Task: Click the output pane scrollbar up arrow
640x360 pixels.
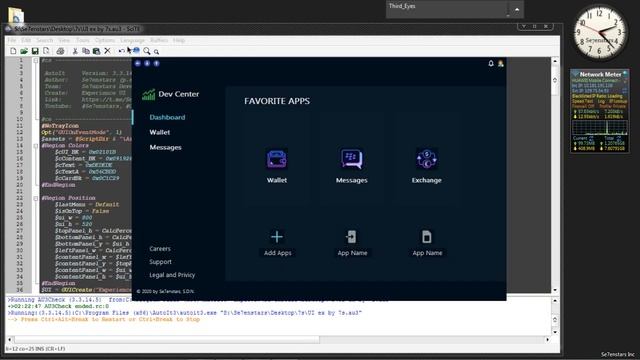Action: click(555, 300)
